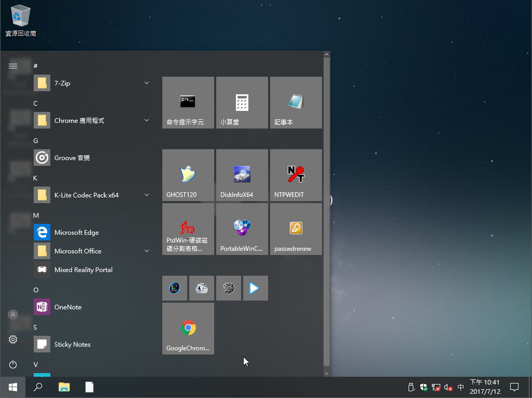
Task: Expand the Microsoft Office folder chevron
Action: 147,251
